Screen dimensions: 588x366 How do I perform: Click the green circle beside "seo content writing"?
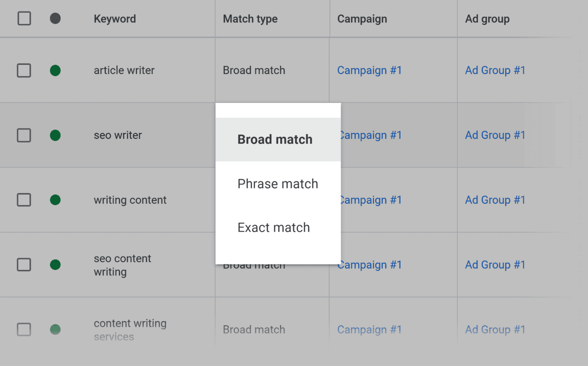point(55,264)
